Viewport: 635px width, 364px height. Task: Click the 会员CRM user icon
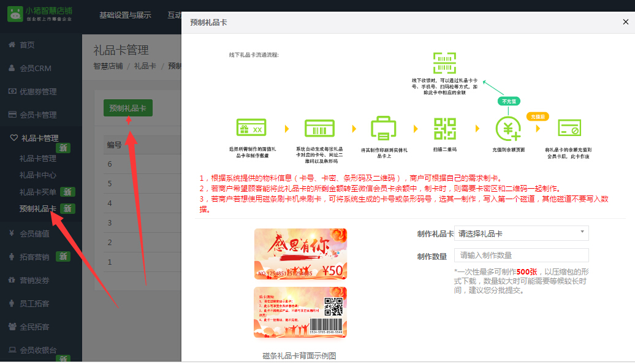12,68
